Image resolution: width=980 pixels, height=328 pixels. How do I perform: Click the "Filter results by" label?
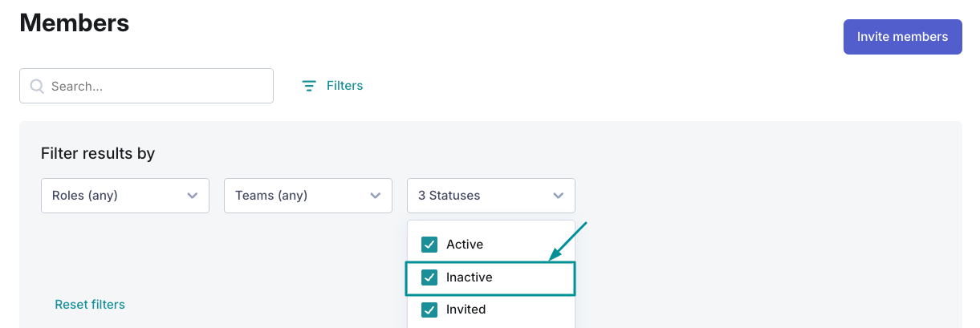[x=98, y=153]
